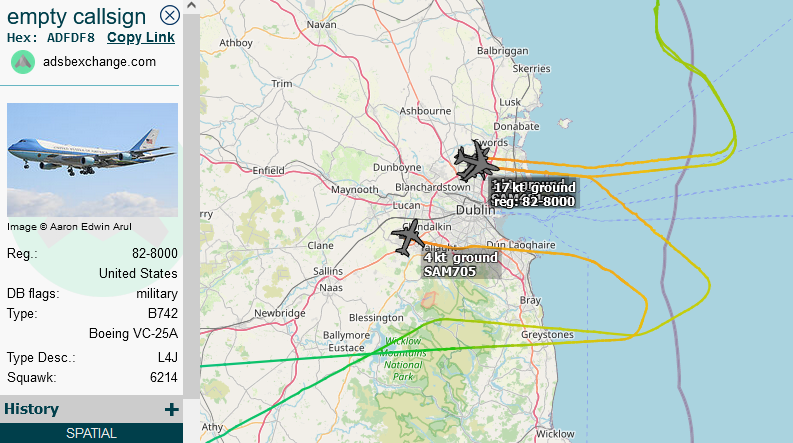This screenshot has height=443, width=793.
Task: Click the SAM705 4 kt ground label
Action: coord(460,264)
